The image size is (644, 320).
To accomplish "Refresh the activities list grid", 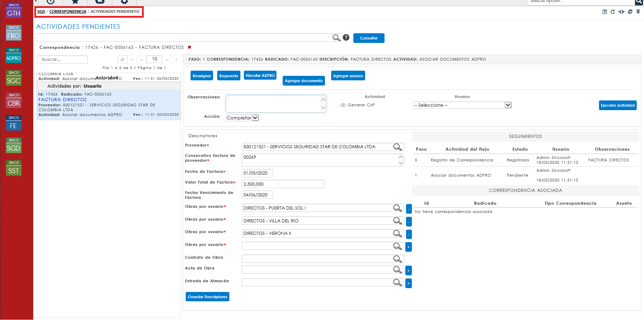I will tap(122, 60).
